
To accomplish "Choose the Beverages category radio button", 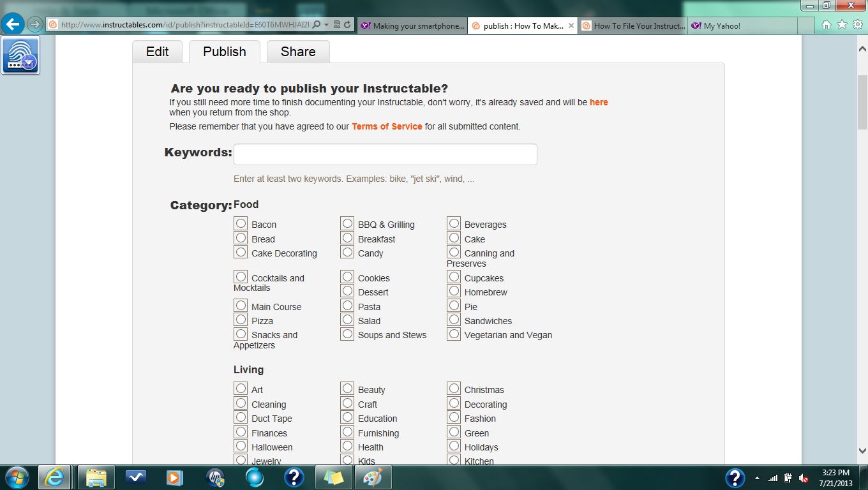I will (454, 223).
